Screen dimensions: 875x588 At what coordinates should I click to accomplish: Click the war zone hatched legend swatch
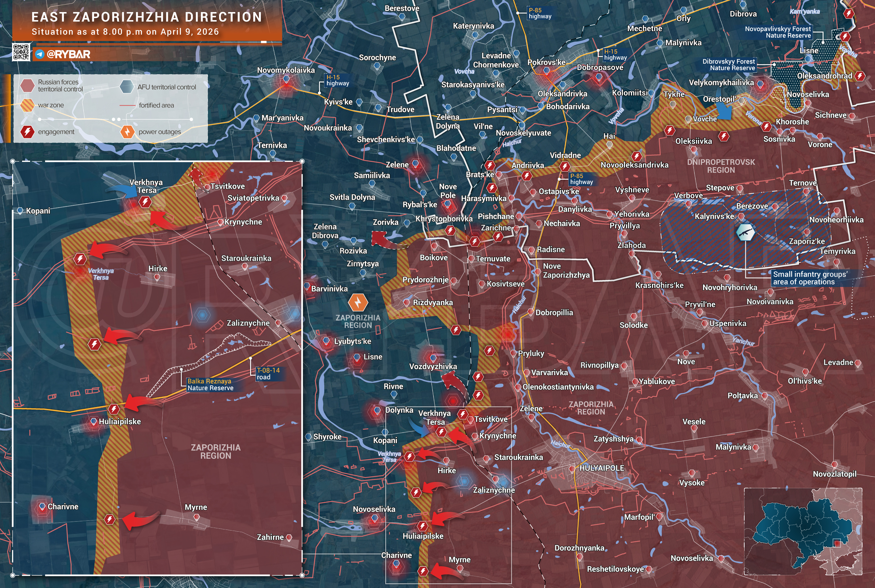27,105
